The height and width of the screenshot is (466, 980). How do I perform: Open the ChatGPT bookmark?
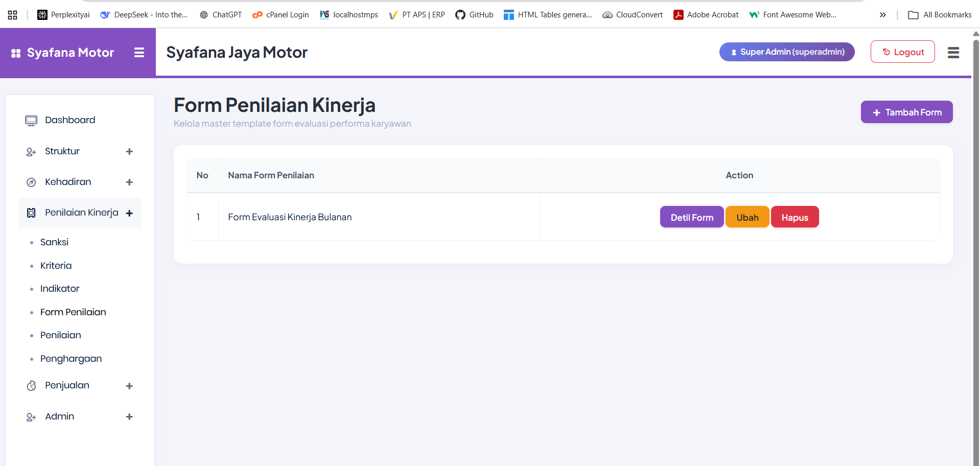tap(220, 15)
